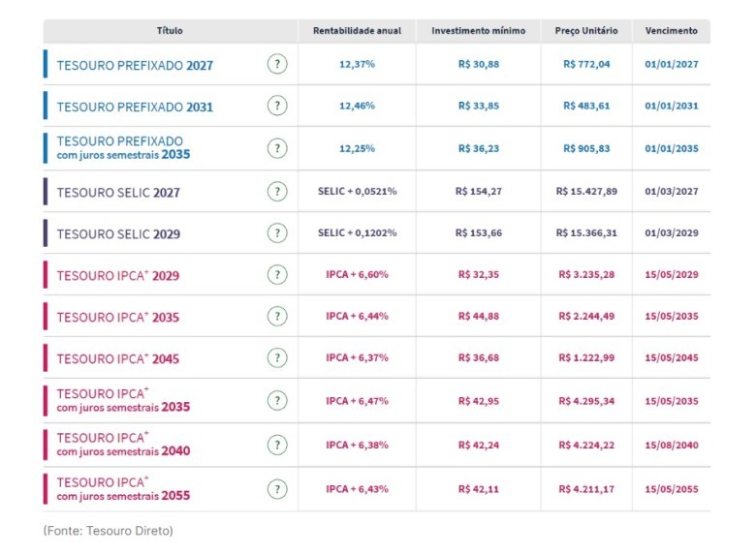Open help icon for Tesouro IPCA+ 2029
Viewport: 756px width, 555px height.
pos(277,275)
